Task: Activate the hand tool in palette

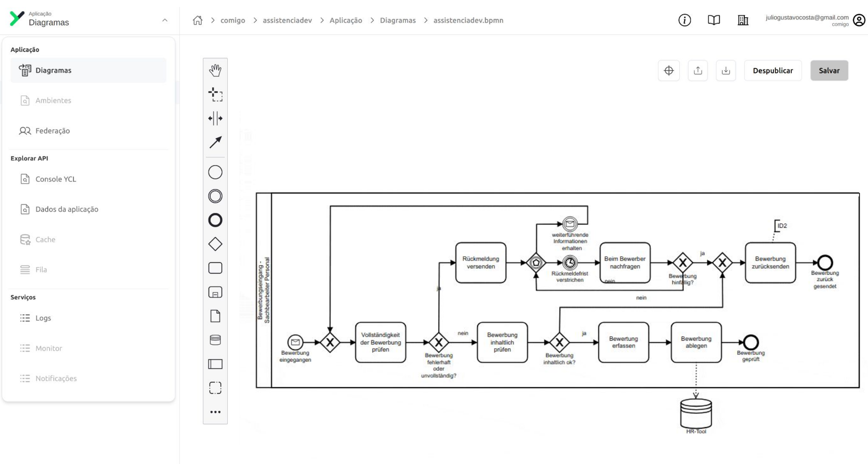Action: [x=215, y=70]
